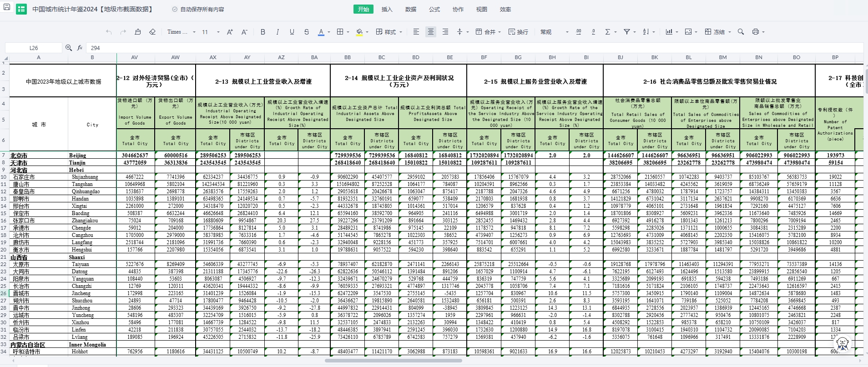Open the fill color dropdown arrow
Image resolution: width=868 pixels, height=367 pixels.
click(x=367, y=32)
